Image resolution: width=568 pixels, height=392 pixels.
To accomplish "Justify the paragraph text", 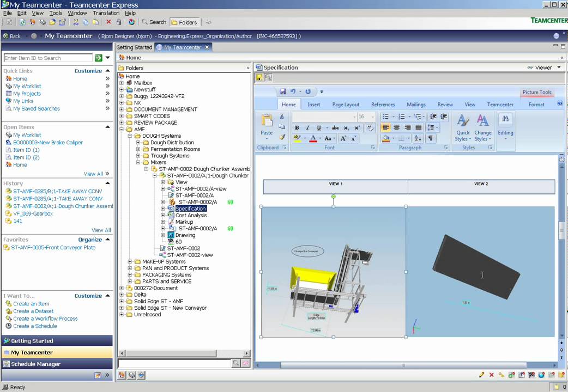I will coord(419,127).
